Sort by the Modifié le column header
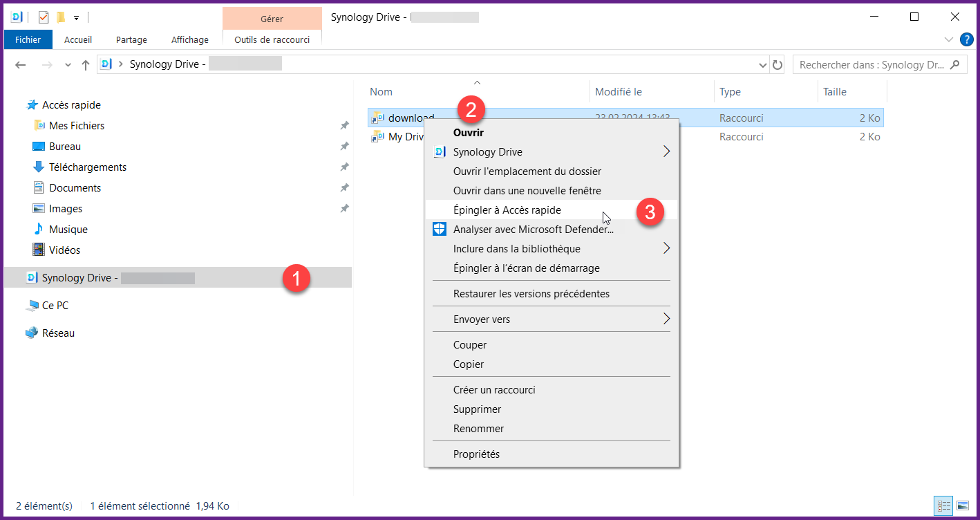Viewport: 980px width, 520px height. pos(619,92)
